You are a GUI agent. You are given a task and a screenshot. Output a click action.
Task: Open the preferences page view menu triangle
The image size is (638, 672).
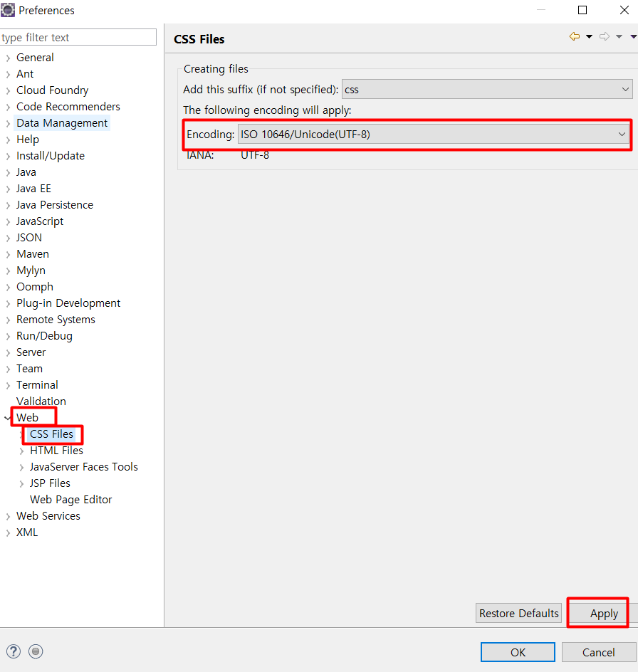tap(633, 36)
